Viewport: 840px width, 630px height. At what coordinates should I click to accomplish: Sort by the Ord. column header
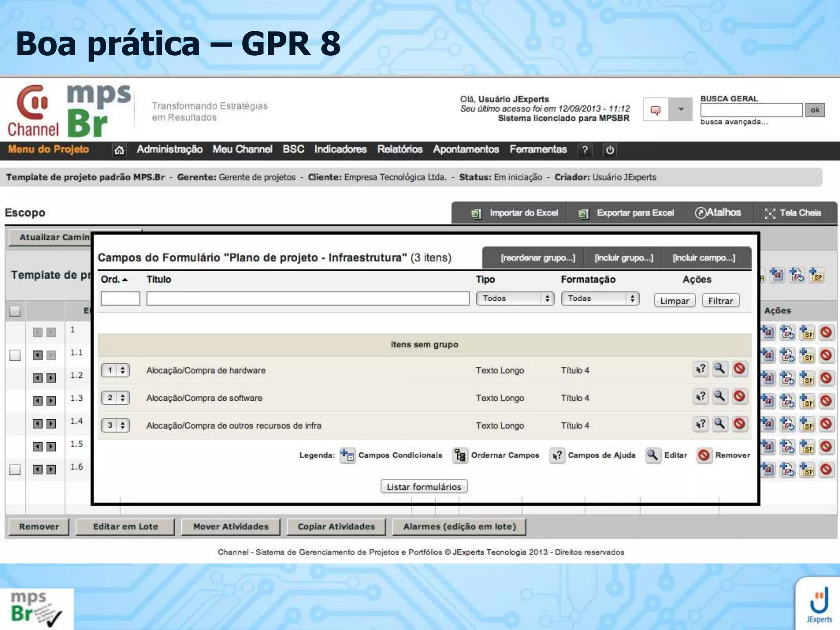pos(114,279)
